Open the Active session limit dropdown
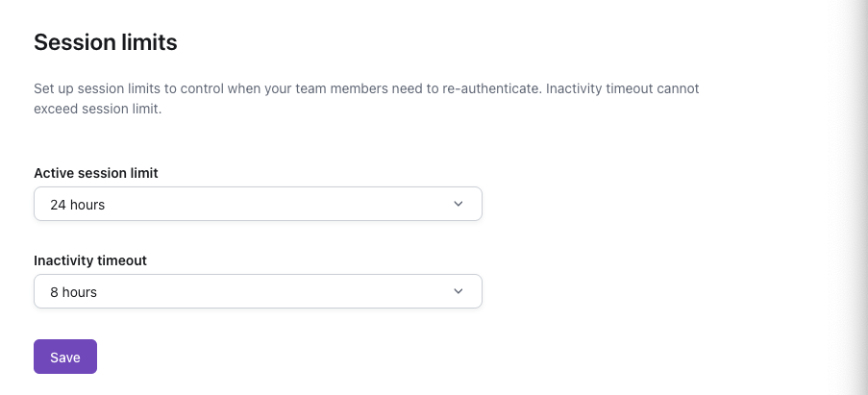The height and width of the screenshot is (395, 868). [x=258, y=204]
